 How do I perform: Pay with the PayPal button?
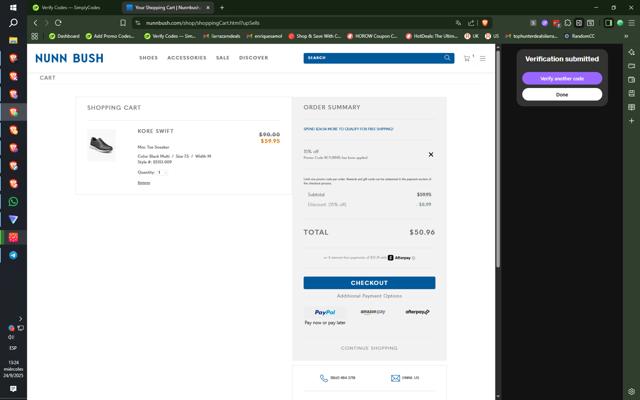point(325,312)
